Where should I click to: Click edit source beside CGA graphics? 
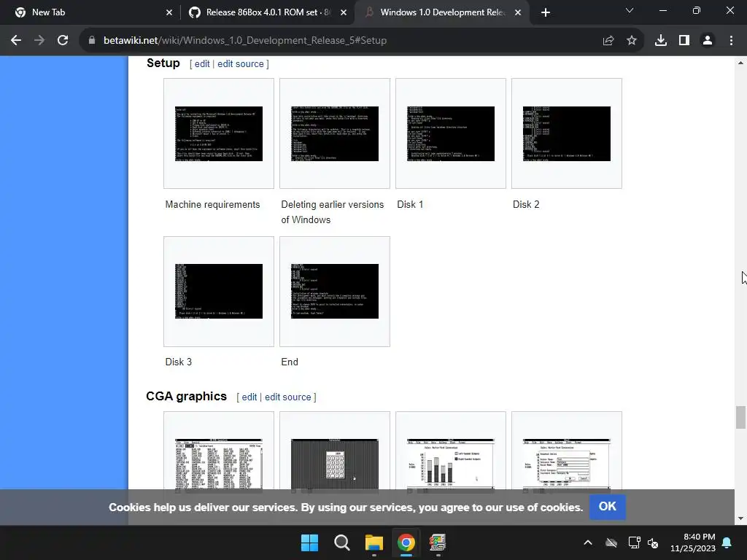point(287,397)
